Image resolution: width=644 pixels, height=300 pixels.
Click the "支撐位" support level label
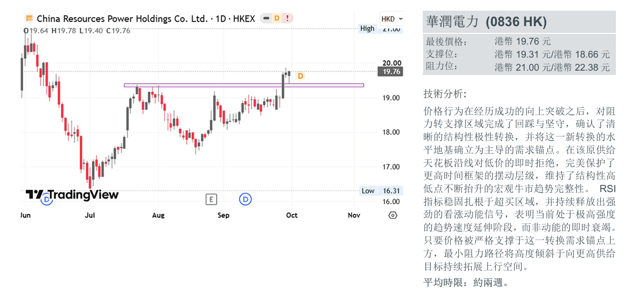[442, 54]
